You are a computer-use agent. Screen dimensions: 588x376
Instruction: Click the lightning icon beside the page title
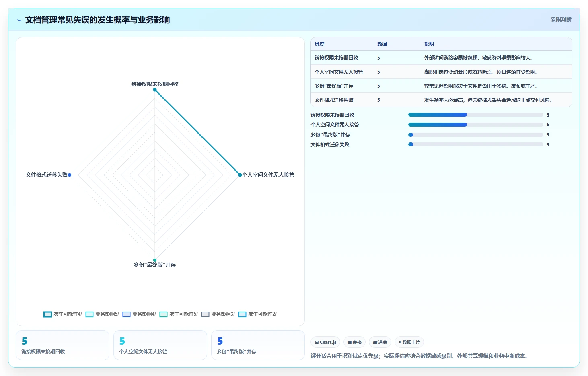pos(19,20)
